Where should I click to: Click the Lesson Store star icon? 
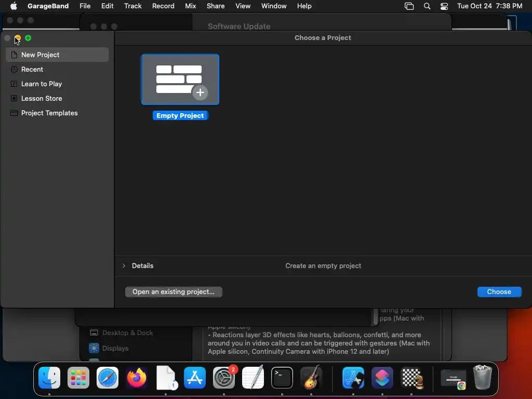[x=14, y=98]
